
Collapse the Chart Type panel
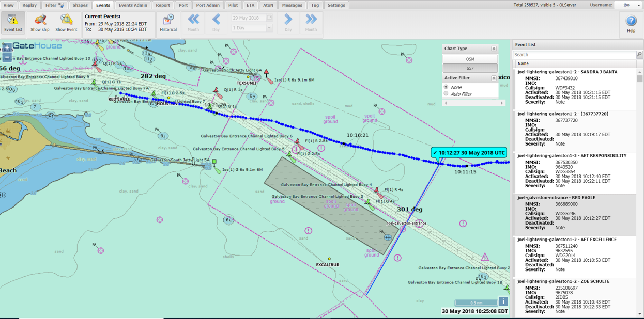click(494, 49)
